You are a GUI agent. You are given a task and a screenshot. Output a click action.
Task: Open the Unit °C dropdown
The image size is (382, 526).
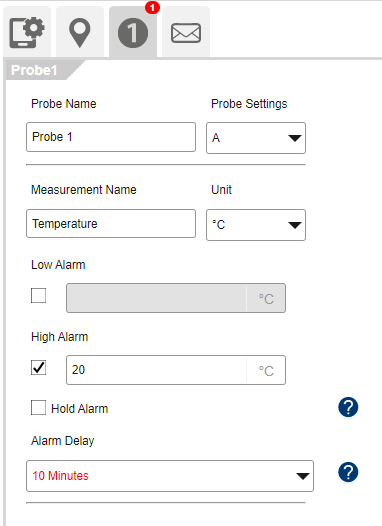click(256, 225)
